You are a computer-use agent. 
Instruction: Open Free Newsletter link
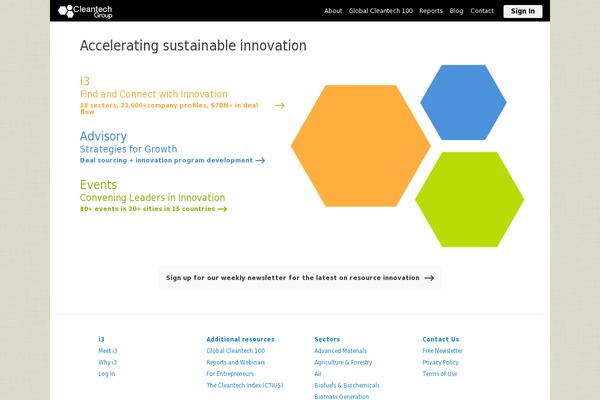coord(442,351)
